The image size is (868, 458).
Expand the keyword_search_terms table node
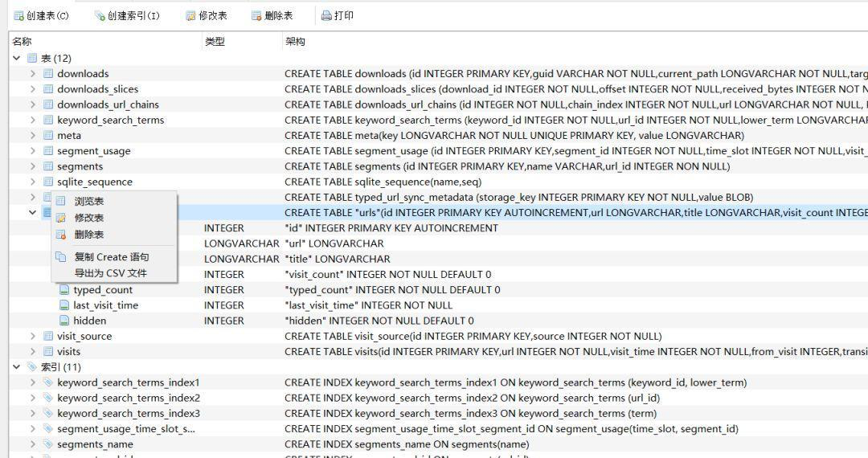point(33,120)
